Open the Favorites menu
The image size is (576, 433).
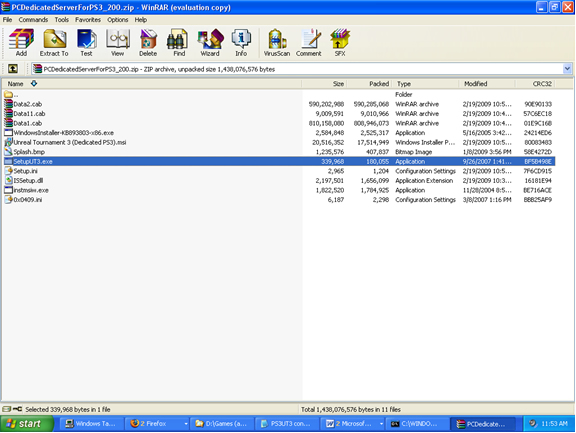coord(88,20)
